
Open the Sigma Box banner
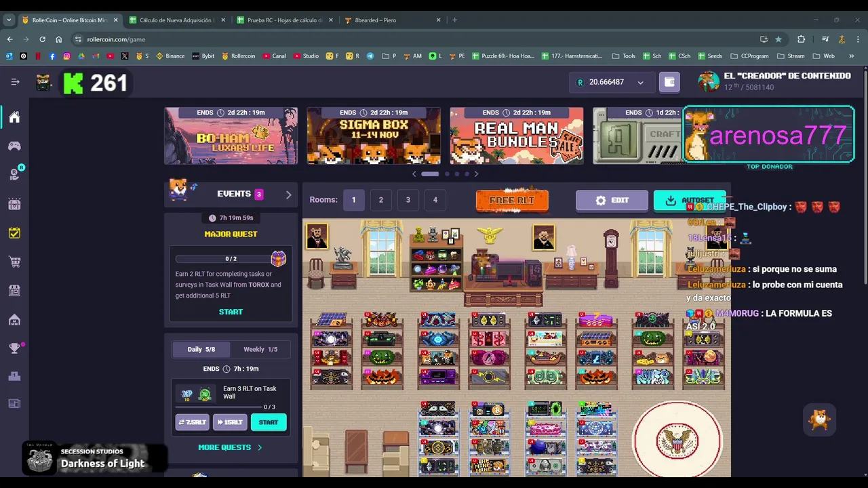[374, 136]
